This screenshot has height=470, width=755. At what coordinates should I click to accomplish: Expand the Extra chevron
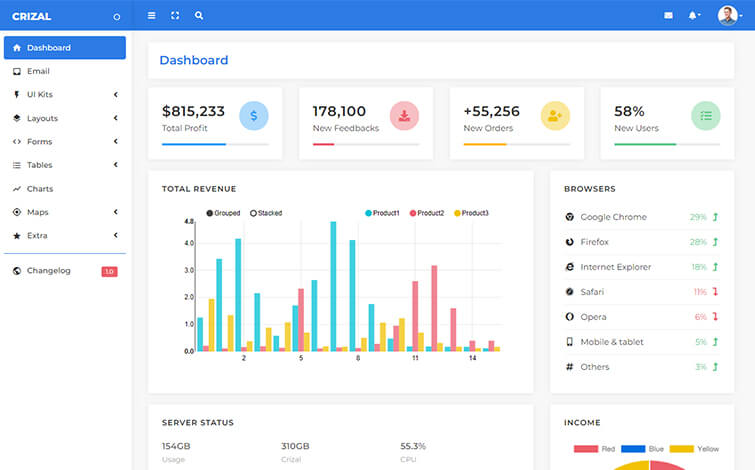coord(116,235)
